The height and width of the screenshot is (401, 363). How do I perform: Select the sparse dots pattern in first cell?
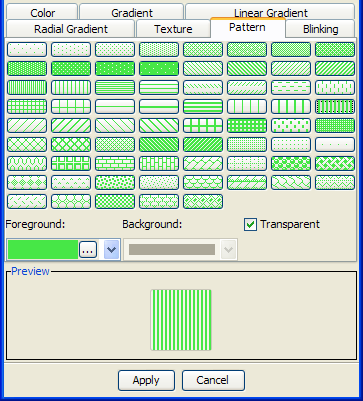click(27, 50)
